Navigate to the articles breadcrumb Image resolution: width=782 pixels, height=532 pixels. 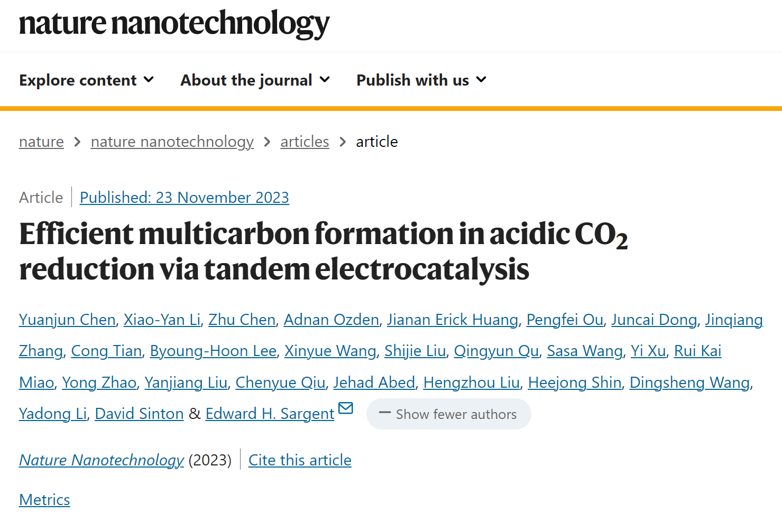coord(305,142)
